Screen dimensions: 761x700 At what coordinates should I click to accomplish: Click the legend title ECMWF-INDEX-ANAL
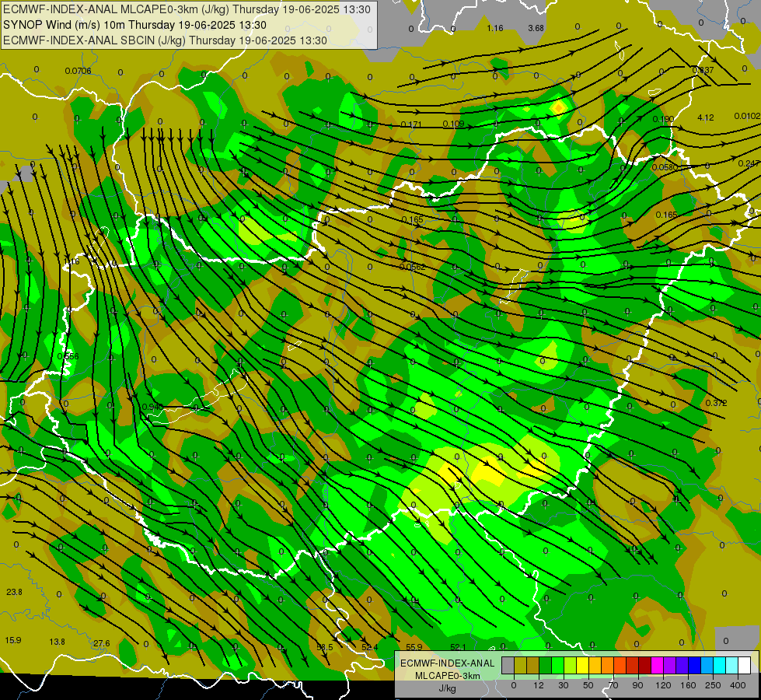(x=448, y=663)
